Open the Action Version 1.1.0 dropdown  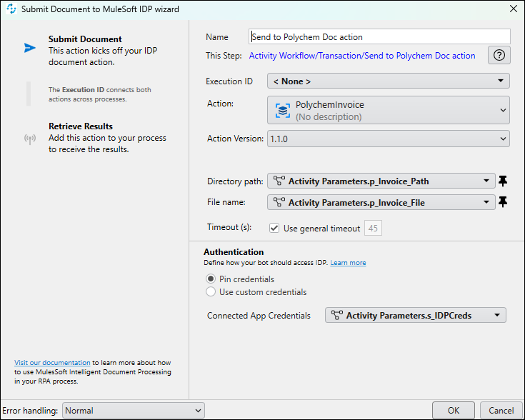pyautogui.click(x=389, y=139)
